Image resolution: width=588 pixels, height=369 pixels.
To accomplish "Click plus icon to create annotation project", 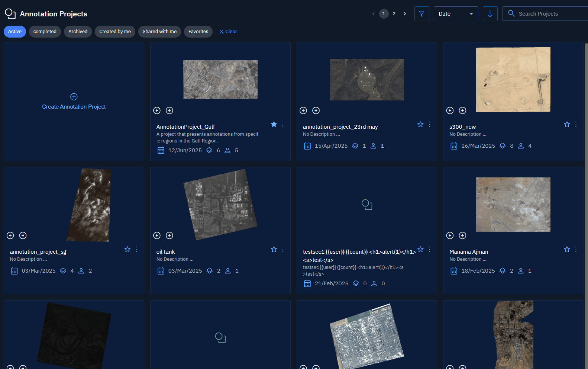I will [x=74, y=97].
